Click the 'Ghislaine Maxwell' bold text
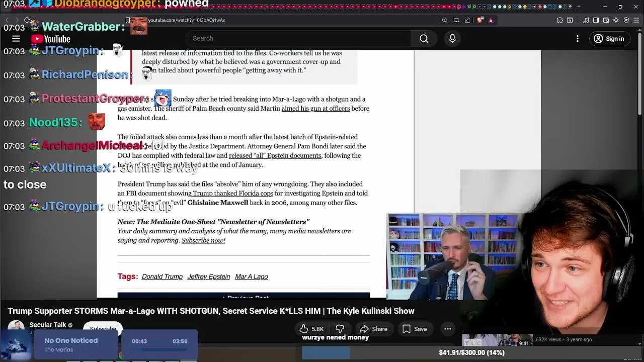Image resolution: width=644 pixels, height=362 pixels. click(x=217, y=203)
